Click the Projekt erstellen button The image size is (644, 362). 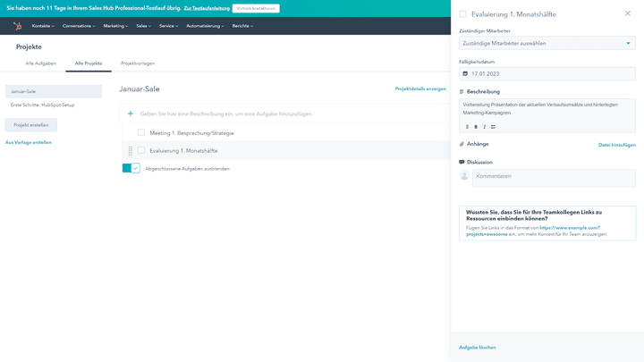[x=30, y=125]
